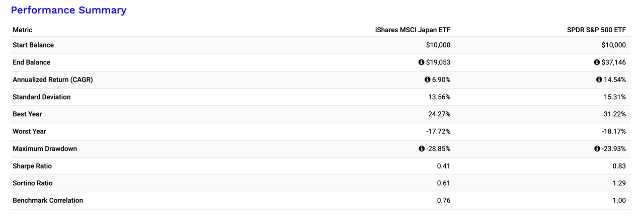644x223 pixels.
Task: Select the Start Balance row label
Action: [x=33, y=45]
